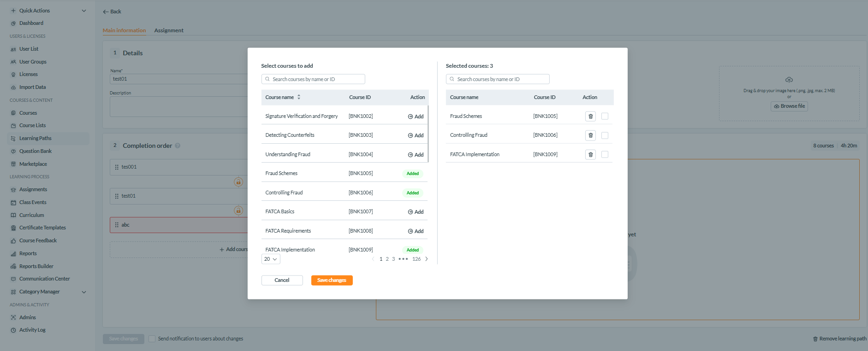Viewport: 868px width, 351px height.
Task: Switch to the Assignment tab
Action: (x=169, y=30)
